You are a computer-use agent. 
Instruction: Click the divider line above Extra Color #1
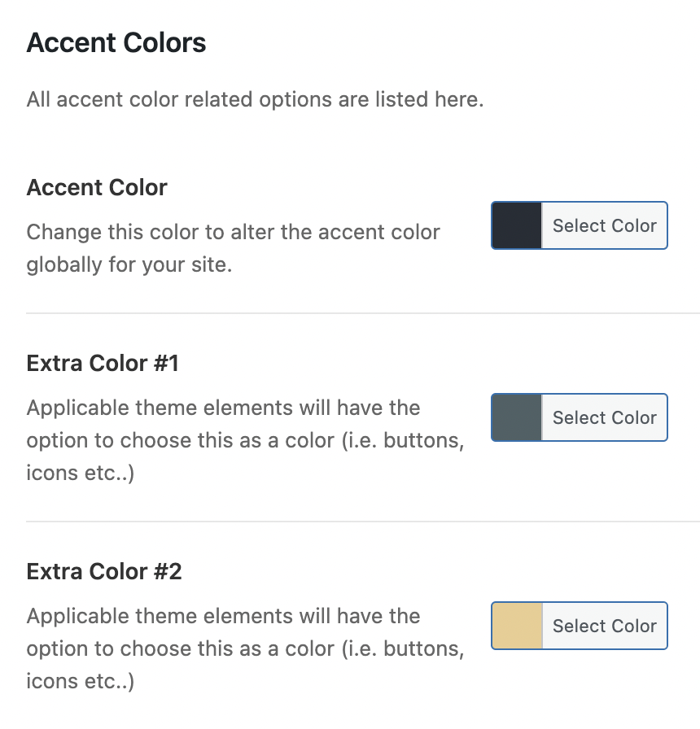point(362,313)
